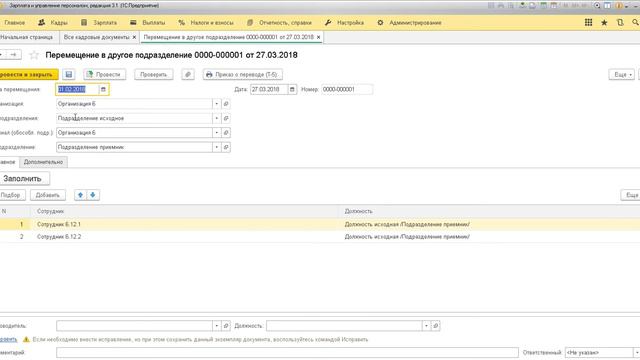Open Подразделение исходное linked form icon
The height and width of the screenshot is (360, 640).
point(226,118)
